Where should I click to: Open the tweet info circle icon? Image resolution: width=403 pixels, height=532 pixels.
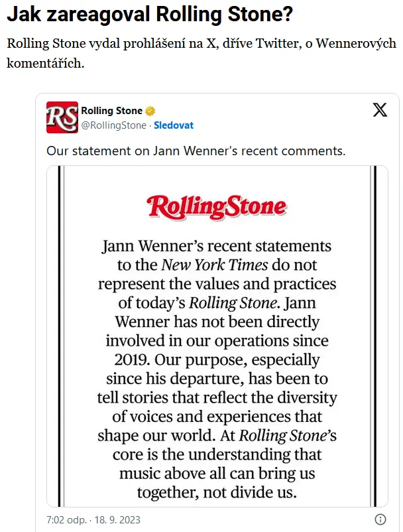380,519
